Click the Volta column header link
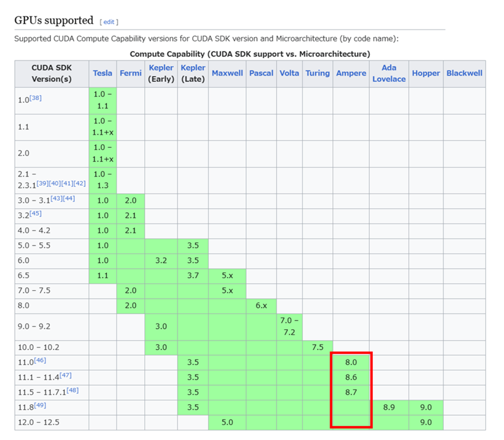 click(289, 73)
